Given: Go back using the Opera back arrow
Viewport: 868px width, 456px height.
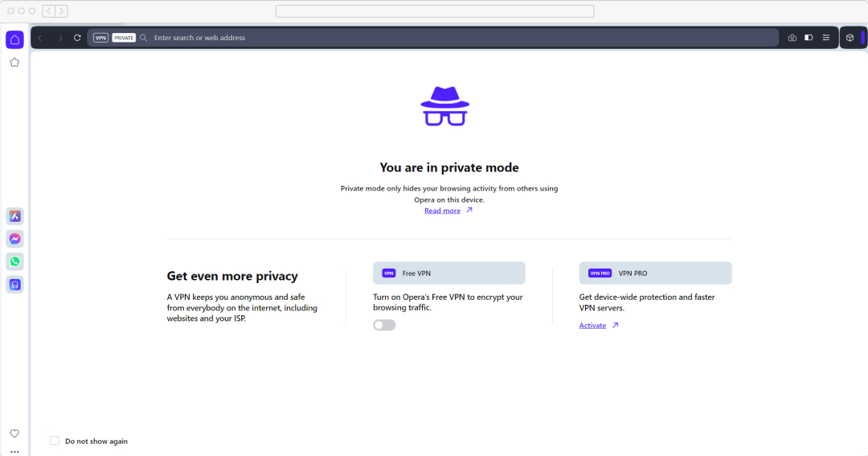Looking at the screenshot, I should click(x=40, y=38).
